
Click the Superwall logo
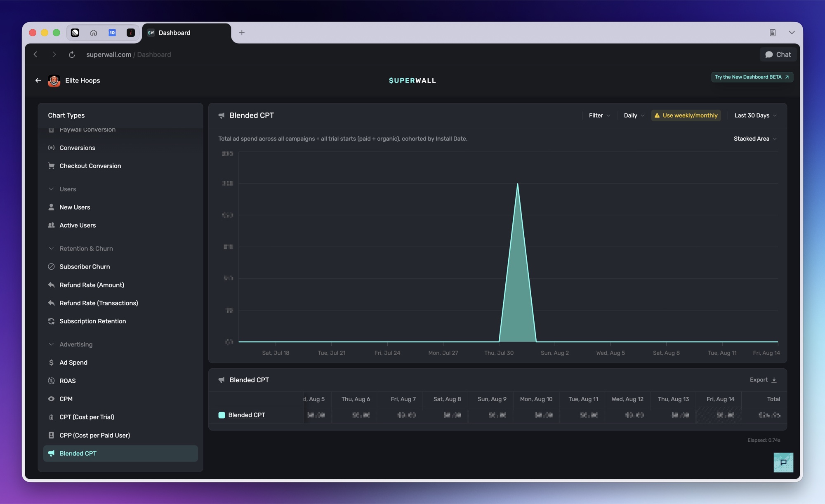(412, 80)
